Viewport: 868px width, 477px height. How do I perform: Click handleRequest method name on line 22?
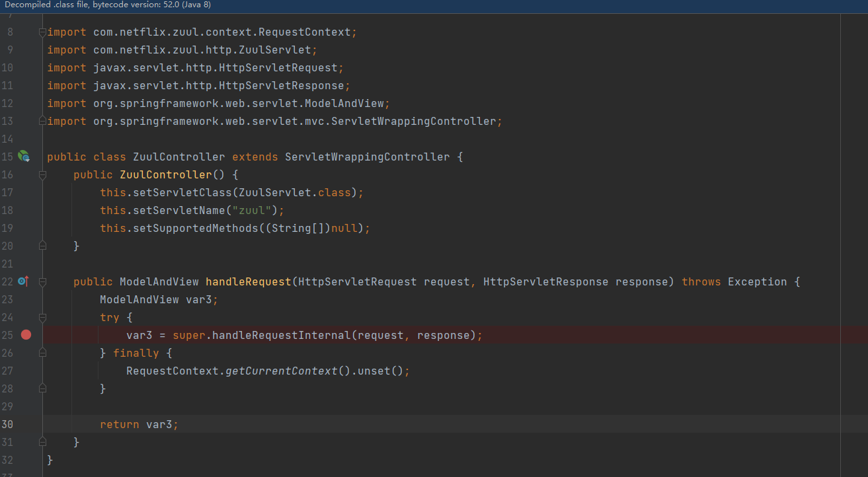(249, 281)
